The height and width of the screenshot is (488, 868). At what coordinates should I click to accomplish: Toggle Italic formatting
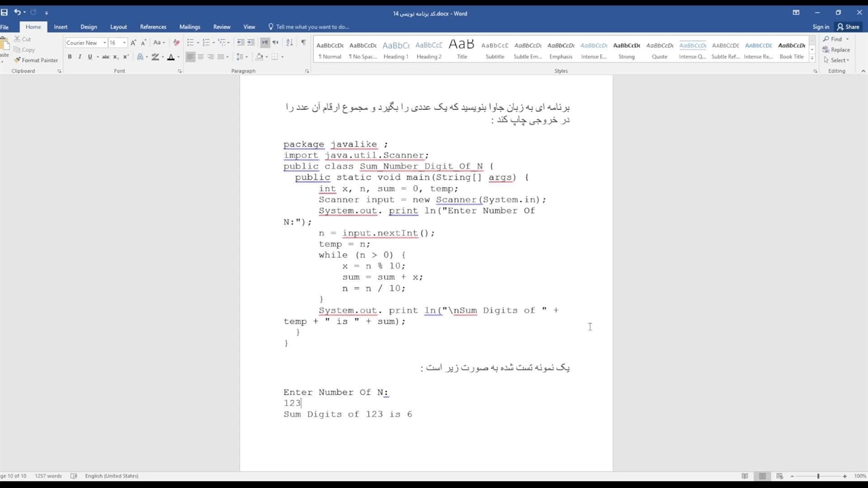pos(80,57)
